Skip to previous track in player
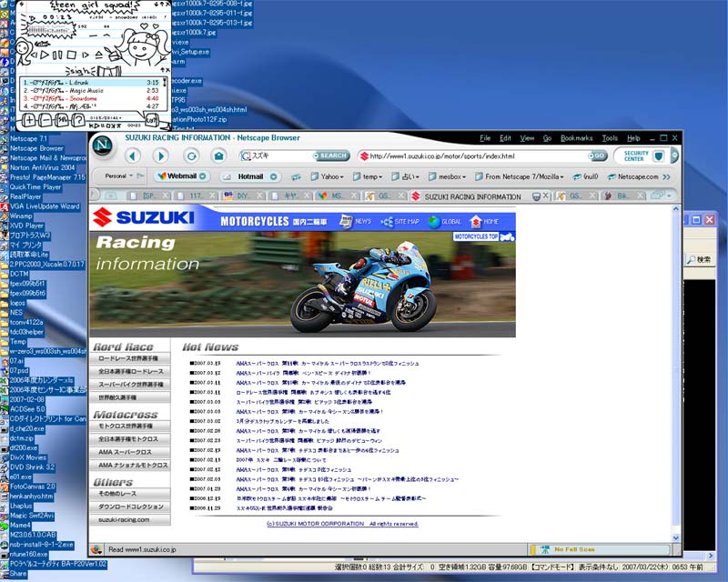 pos(34,55)
